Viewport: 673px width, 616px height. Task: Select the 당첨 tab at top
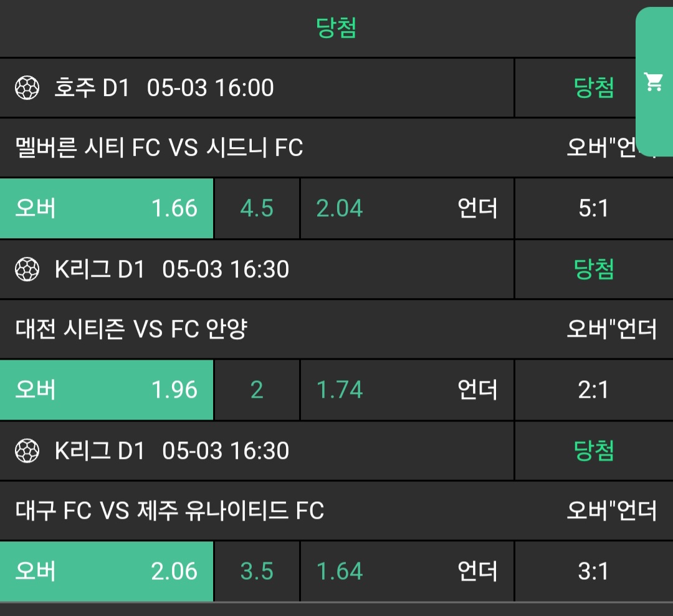(336, 28)
